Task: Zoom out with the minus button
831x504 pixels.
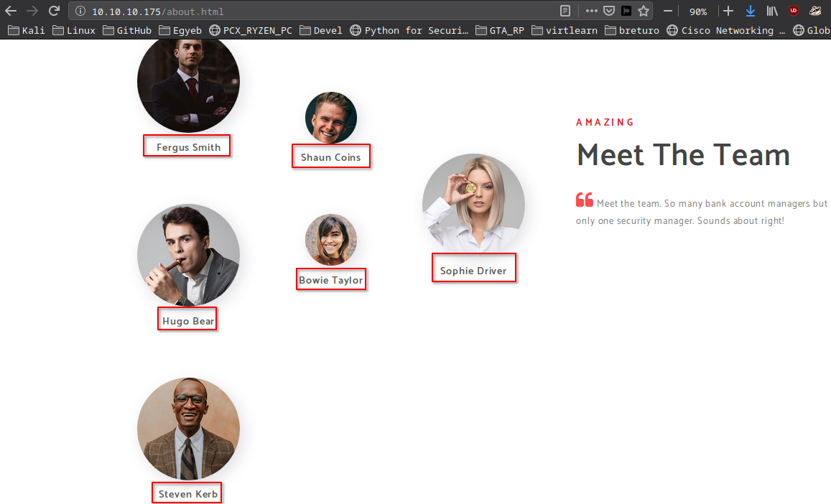Action: pos(667,11)
